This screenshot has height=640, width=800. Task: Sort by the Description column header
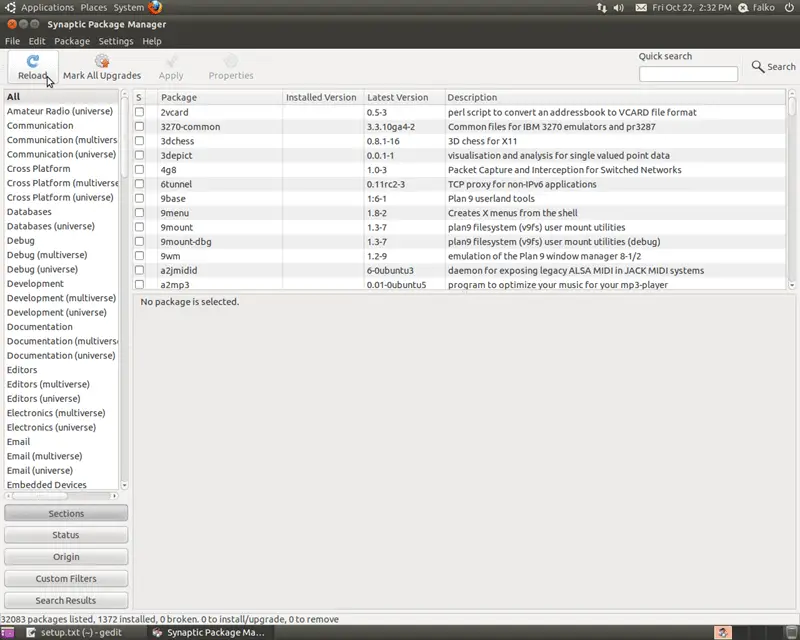pos(615,97)
